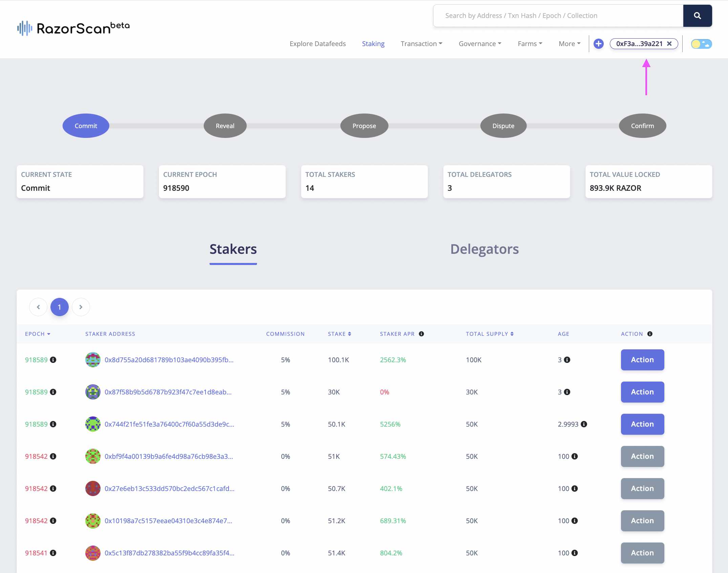Click the avatar icon for staker 0x8d755a20

click(93, 360)
